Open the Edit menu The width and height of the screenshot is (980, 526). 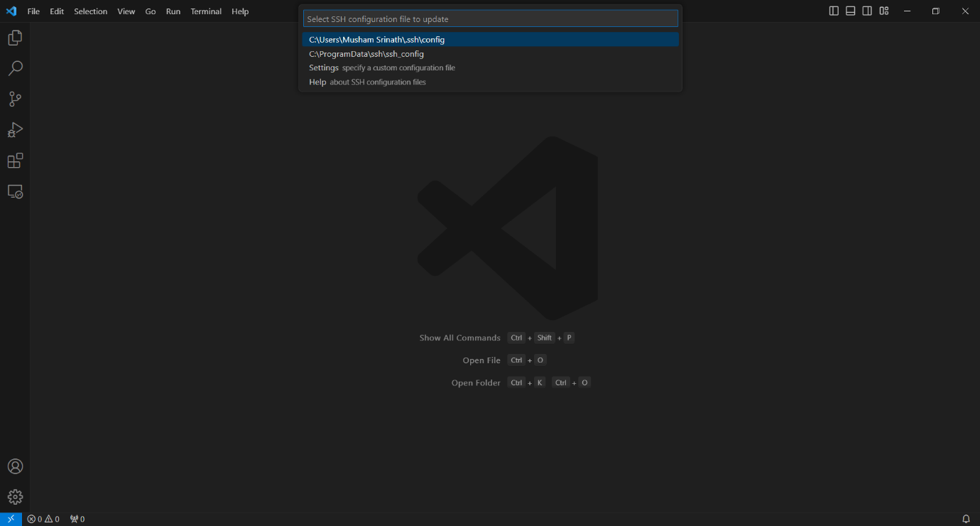(57, 11)
